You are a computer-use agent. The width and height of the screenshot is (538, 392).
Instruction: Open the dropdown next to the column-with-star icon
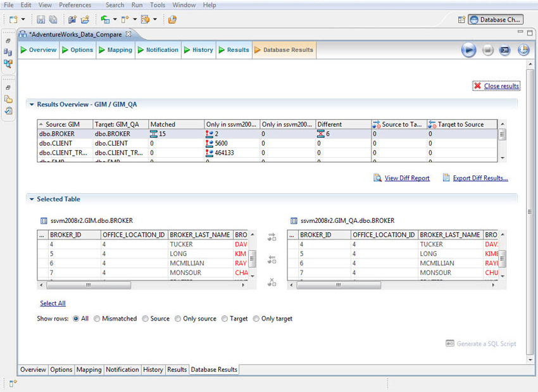135,20
